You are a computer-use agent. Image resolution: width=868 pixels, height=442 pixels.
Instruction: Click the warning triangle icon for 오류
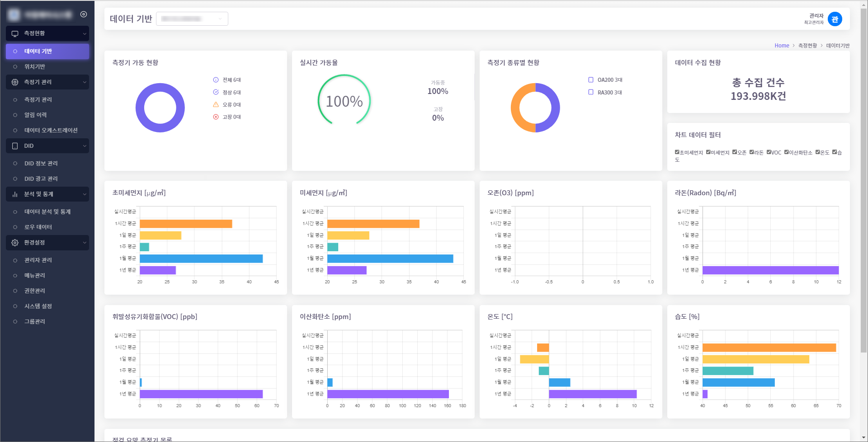[216, 105]
